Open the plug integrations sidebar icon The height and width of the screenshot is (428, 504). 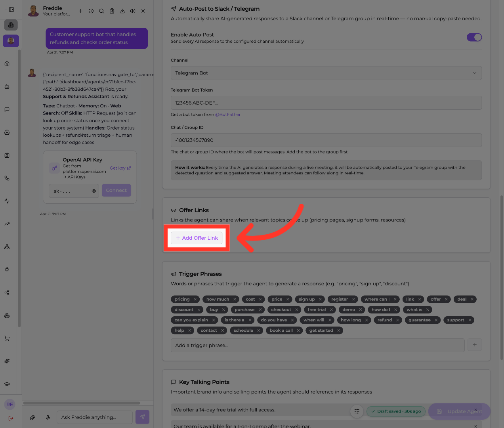[x=7, y=269]
